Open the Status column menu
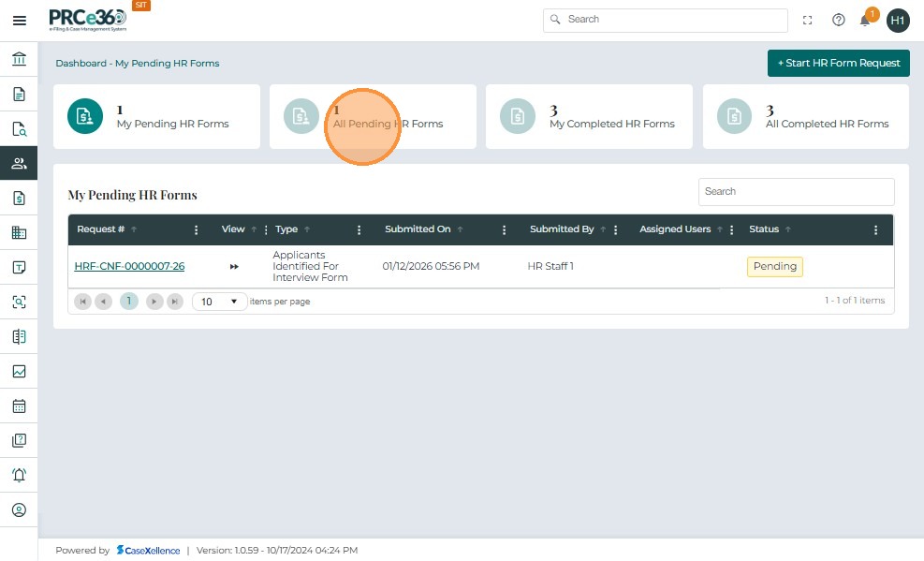The width and height of the screenshot is (924, 561). click(875, 229)
